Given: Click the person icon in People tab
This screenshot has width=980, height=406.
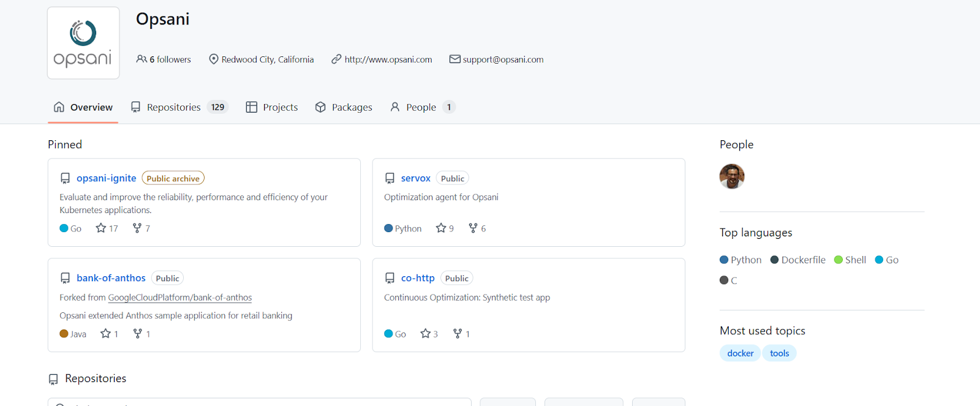Looking at the screenshot, I should tap(395, 107).
